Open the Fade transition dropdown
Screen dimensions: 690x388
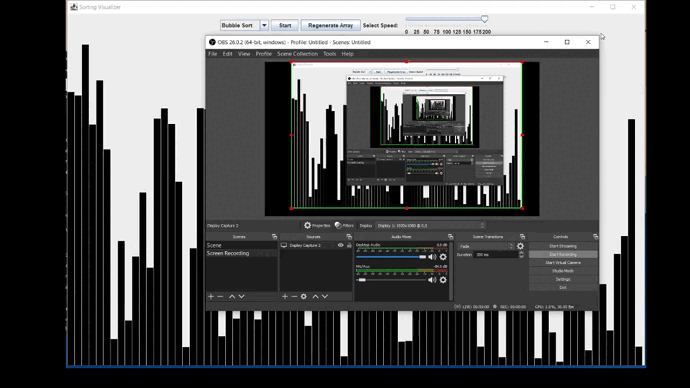tap(485, 246)
